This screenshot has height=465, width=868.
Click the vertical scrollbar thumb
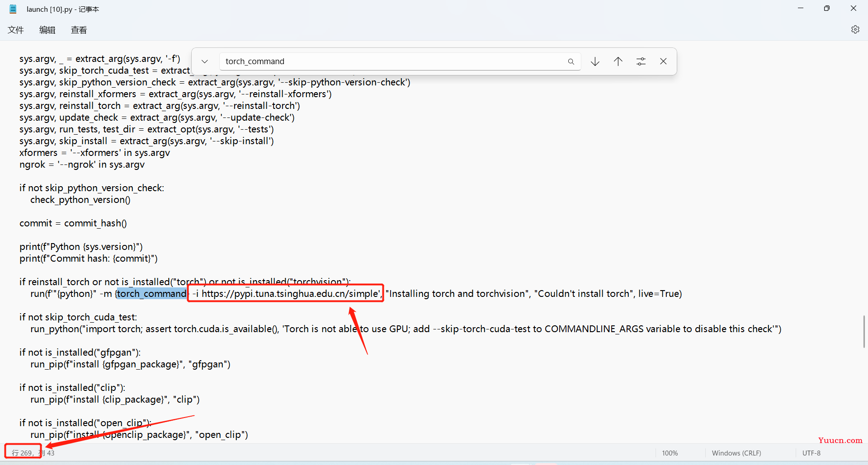coord(864,331)
